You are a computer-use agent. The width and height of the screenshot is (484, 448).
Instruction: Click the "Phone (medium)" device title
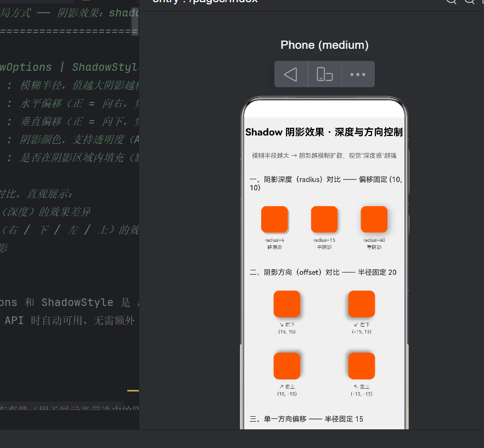[324, 45]
